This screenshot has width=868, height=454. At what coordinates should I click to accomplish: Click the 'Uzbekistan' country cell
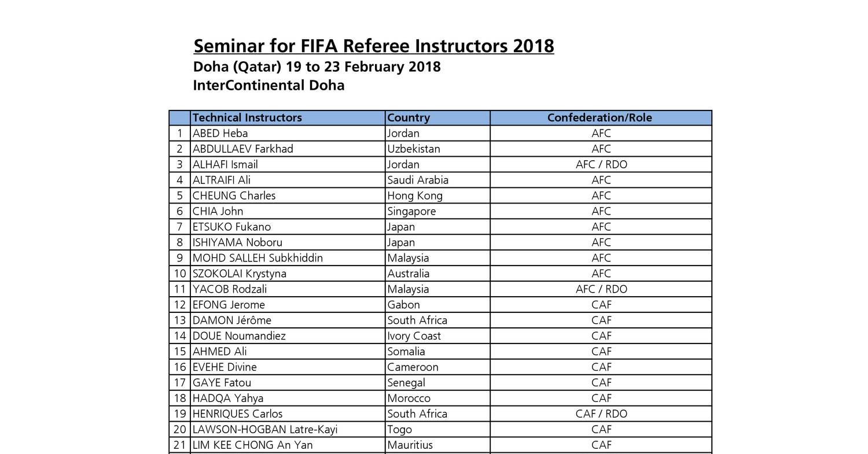pyautogui.click(x=414, y=149)
